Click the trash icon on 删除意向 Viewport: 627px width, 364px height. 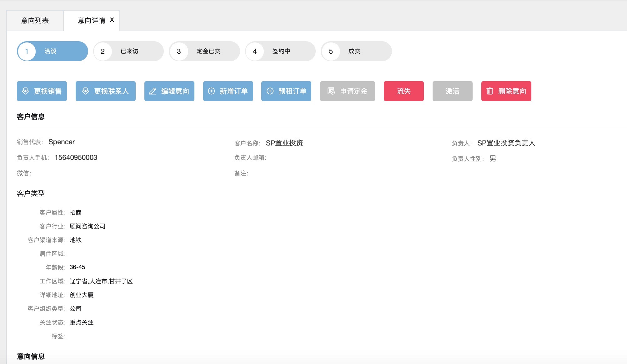[490, 91]
